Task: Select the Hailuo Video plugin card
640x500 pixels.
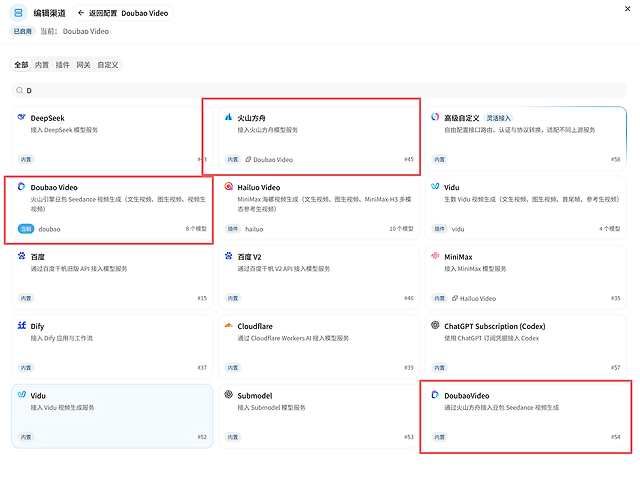Action: tap(319, 208)
